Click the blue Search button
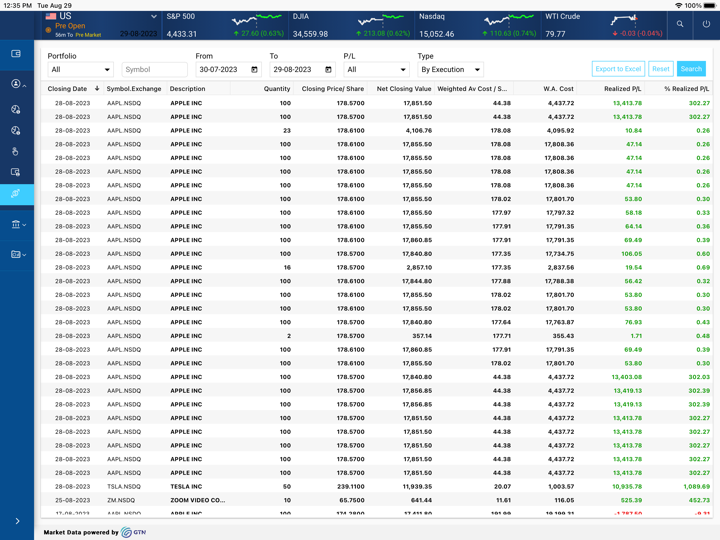This screenshot has height=540, width=720. pos(691,69)
